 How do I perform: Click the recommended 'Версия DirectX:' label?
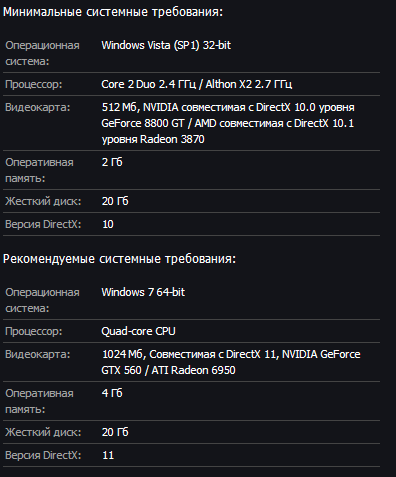(43, 455)
